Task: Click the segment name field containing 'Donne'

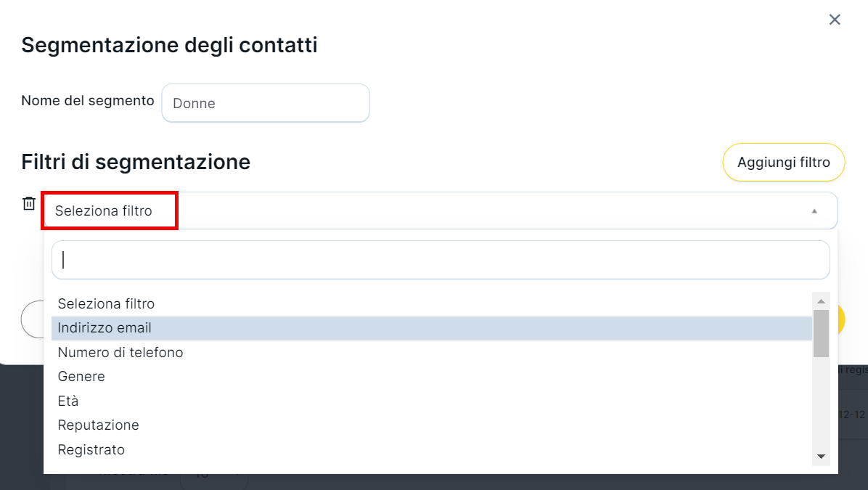Action: [x=266, y=103]
